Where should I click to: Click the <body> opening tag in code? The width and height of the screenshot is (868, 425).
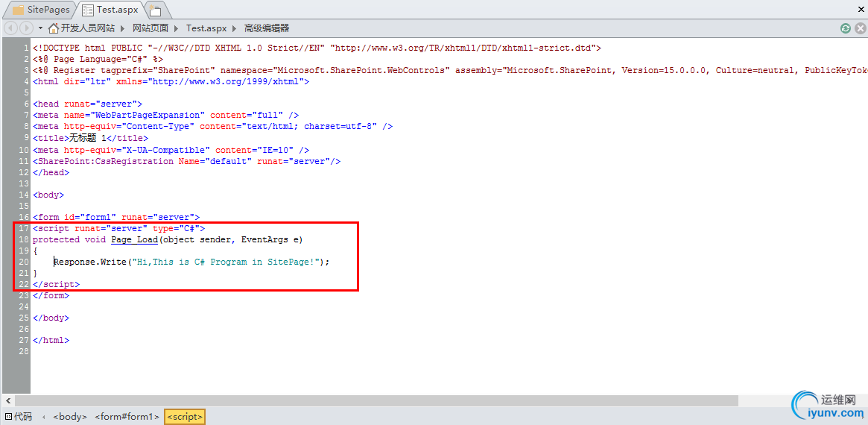tap(48, 195)
